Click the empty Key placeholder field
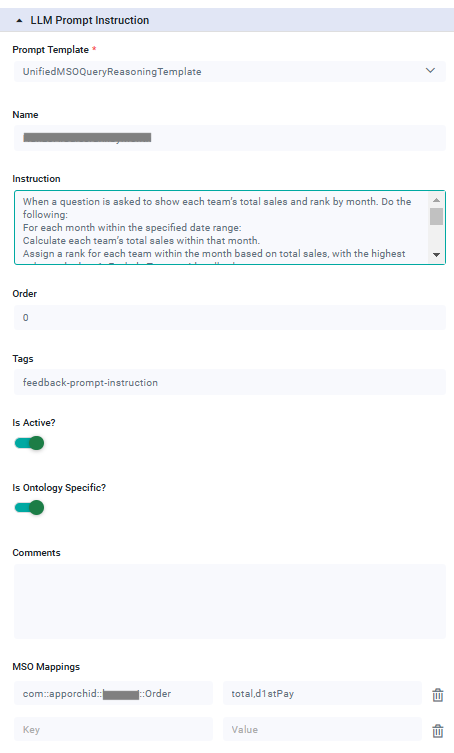 click(113, 729)
